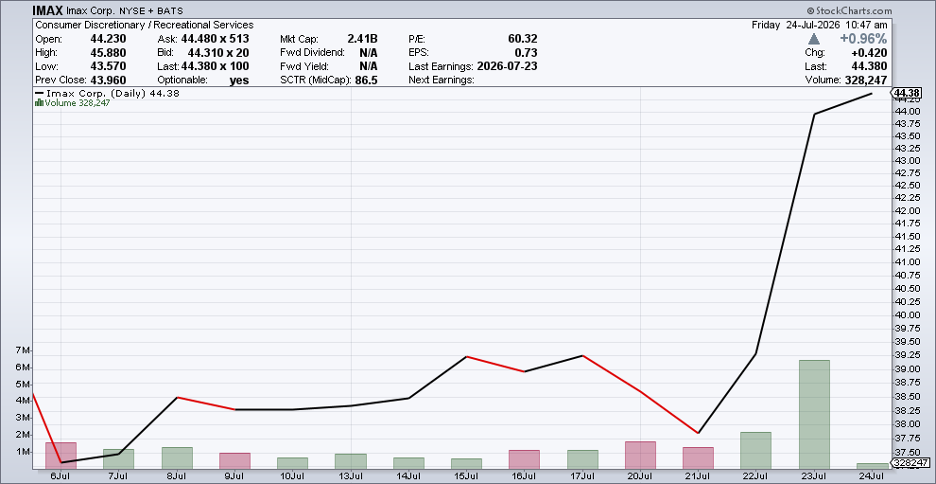Open the StockCharts.com copyright link

click(x=849, y=11)
